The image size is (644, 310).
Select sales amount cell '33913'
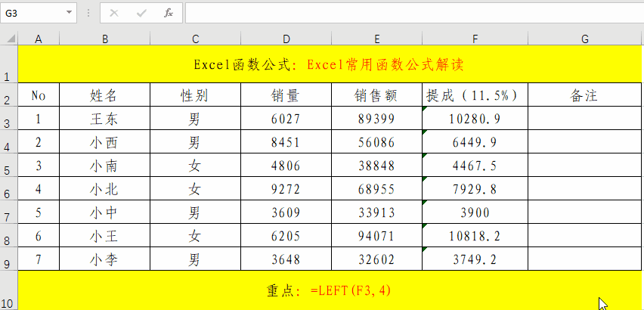click(377, 212)
